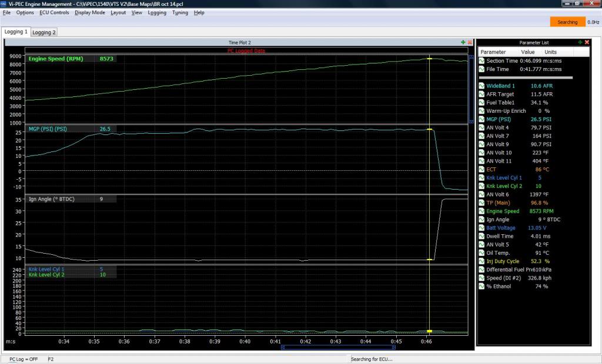Click the AN Volt 11 graph icon
The image size is (602, 364).
[x=481, y=161]
